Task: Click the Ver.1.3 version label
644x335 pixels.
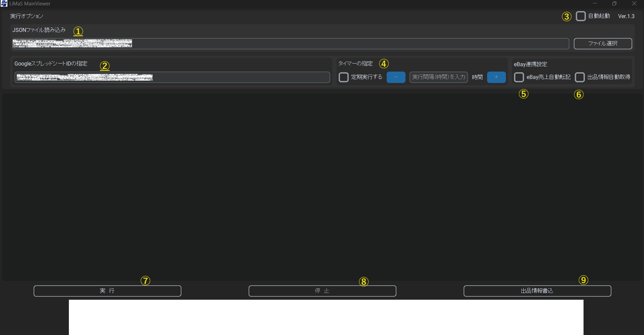Action: (x=626, y=16)
